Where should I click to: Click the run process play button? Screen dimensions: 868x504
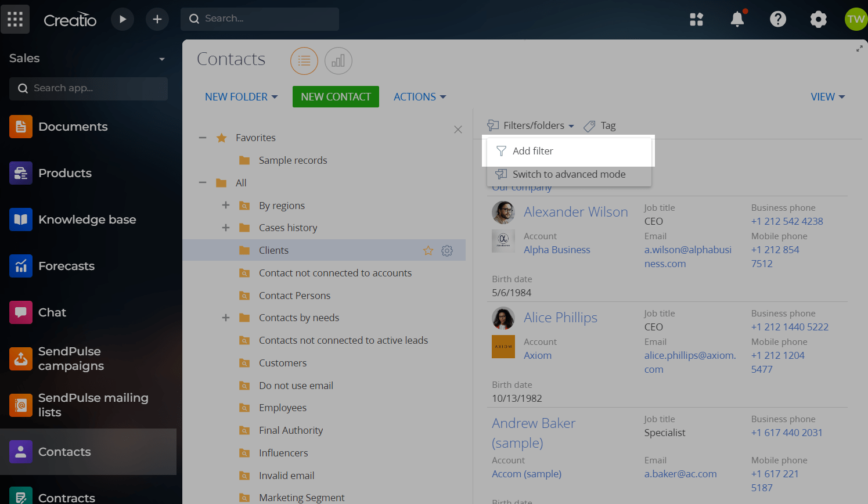click(122, 19)
